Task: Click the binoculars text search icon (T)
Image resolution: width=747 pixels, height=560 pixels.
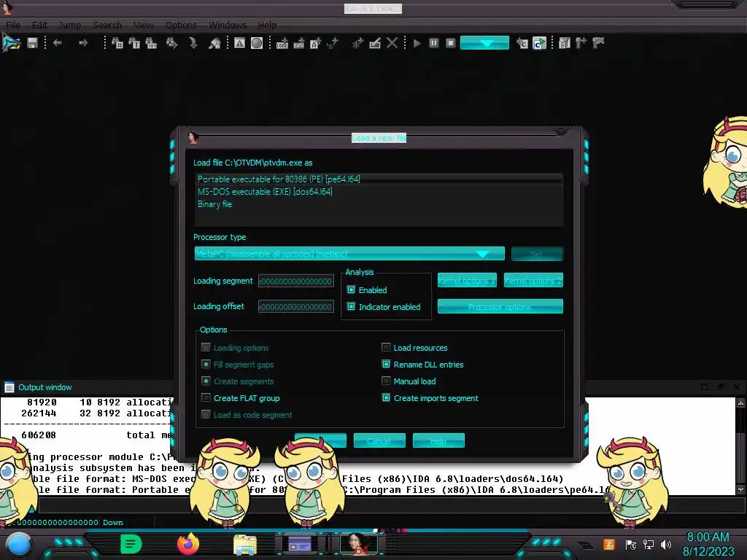Action: pos(134,43)
